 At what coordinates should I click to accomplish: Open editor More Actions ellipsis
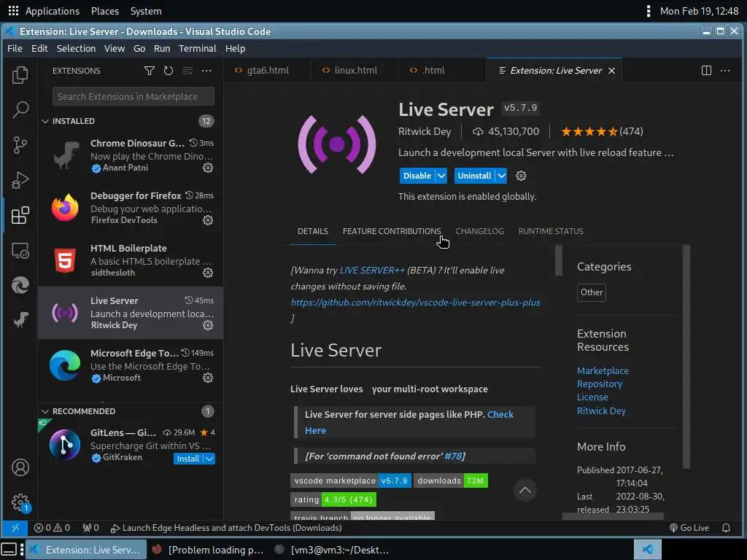(725, 71)
